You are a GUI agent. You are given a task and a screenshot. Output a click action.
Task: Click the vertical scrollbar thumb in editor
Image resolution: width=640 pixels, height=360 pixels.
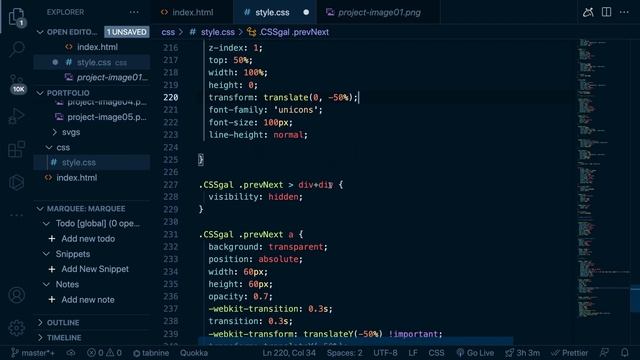pos(635,299)
